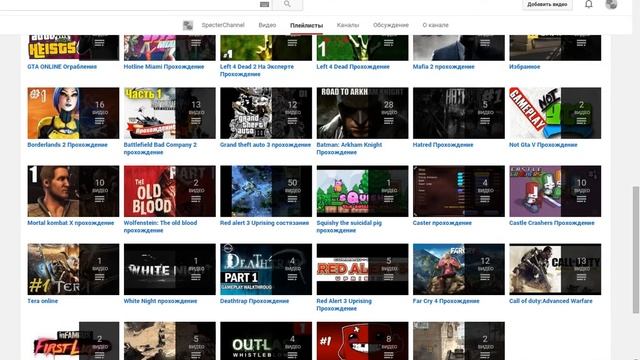This screenshot has width=640, height=360.
Task: Open Wolfenstein The Old Blood thumbnail
Action: tap(170, 191)
